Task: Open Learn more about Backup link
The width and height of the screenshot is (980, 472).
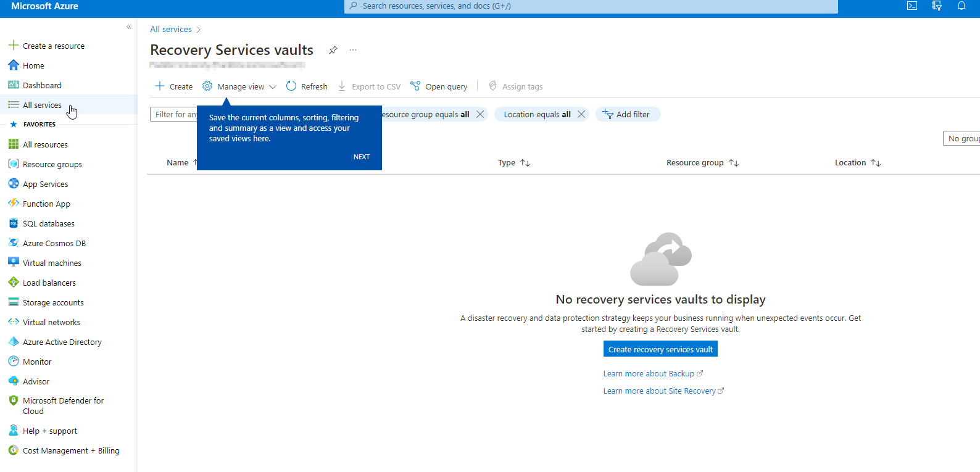Action: (653, 374)
